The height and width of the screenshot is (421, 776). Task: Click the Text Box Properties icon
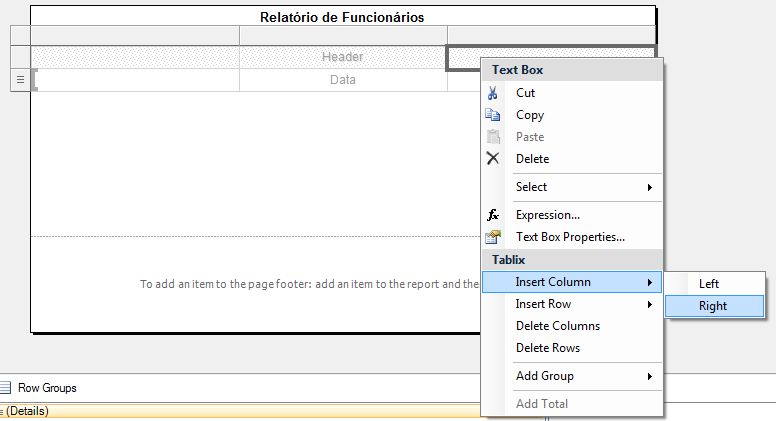(x=492, y=237)
